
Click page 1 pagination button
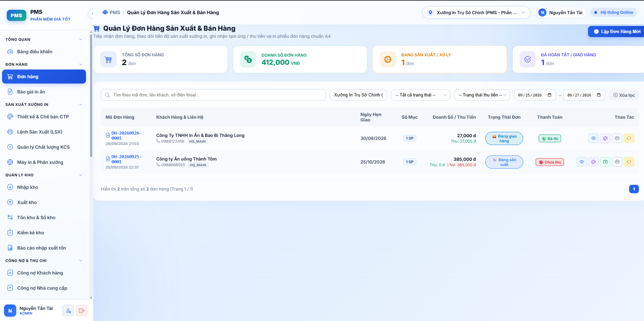click(634, 189)
